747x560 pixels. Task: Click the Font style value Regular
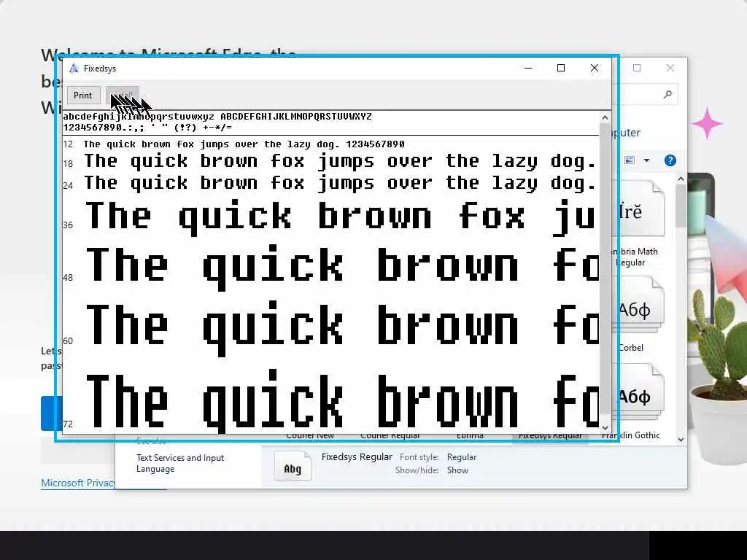462,457
